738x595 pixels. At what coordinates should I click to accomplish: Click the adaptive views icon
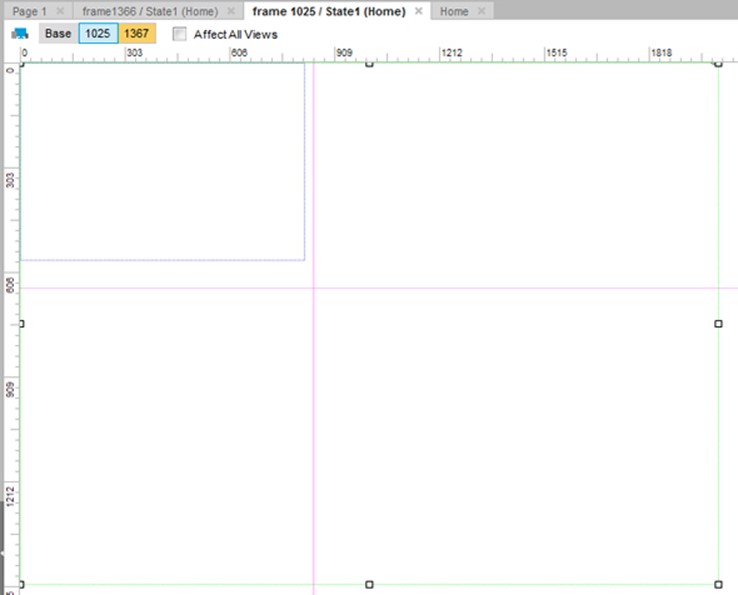(x=20, y=33)
